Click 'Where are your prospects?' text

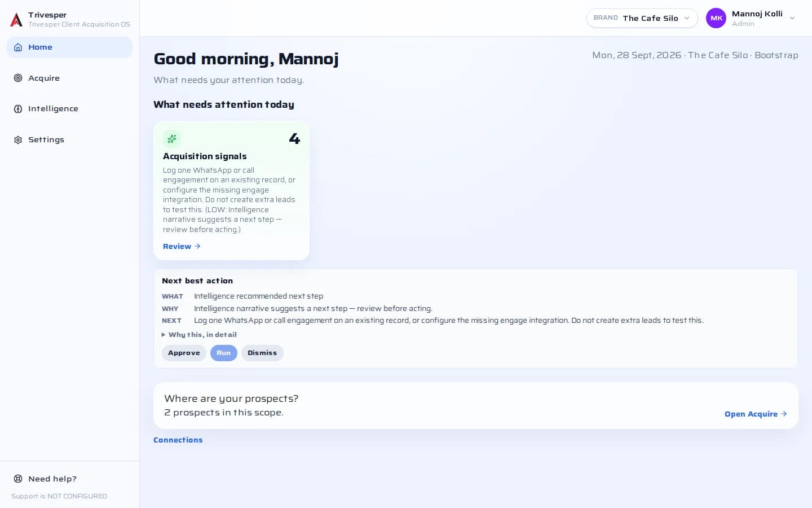[x=231, y=398]
